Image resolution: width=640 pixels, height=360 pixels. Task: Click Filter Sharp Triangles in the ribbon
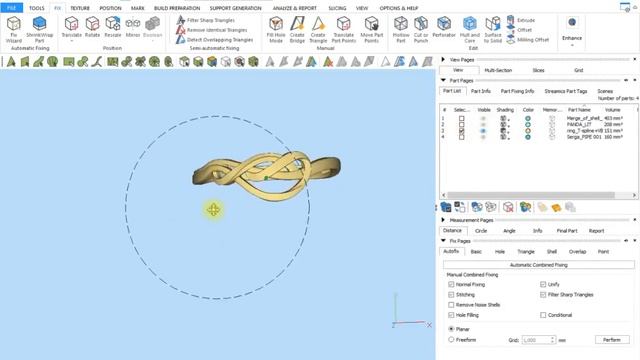tap(206, 20)
